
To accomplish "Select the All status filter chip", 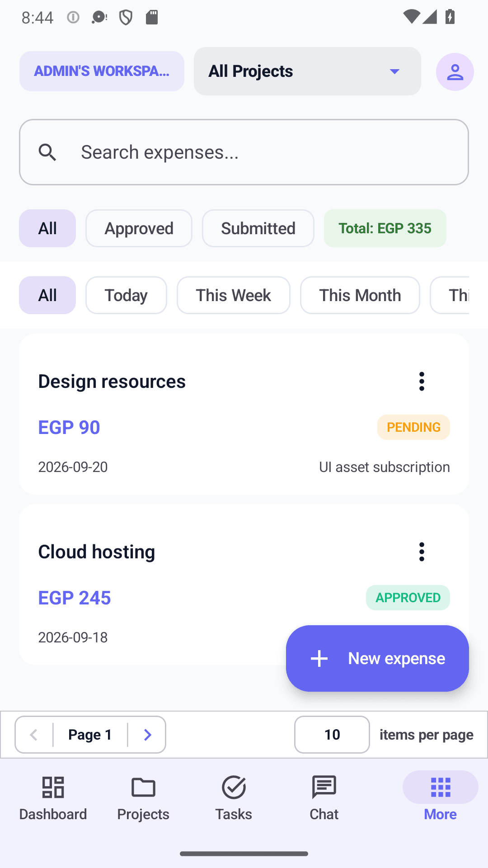I will [x=47, y=228].
